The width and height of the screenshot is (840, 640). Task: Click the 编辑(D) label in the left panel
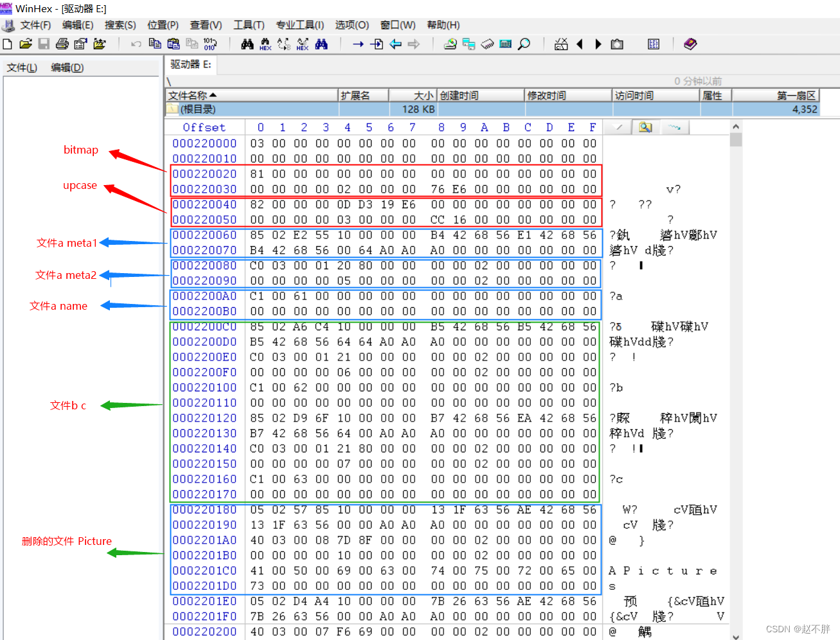67,67
